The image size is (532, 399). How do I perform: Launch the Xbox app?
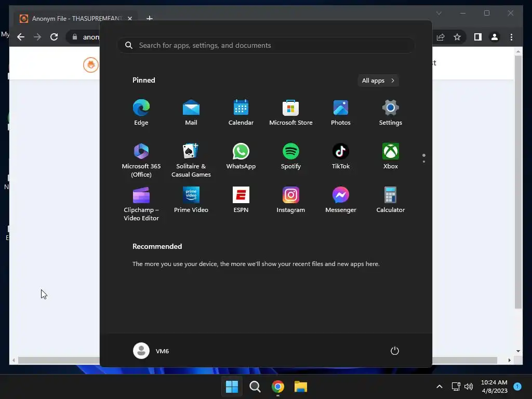coord(391,156)
